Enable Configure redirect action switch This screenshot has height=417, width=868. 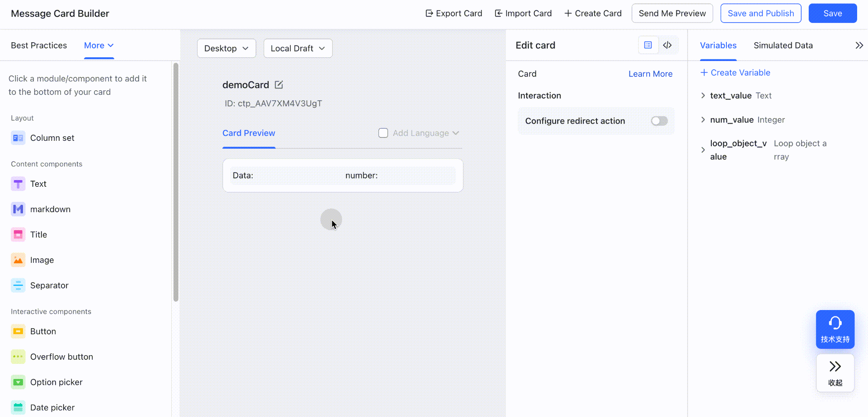coord(659,121)
